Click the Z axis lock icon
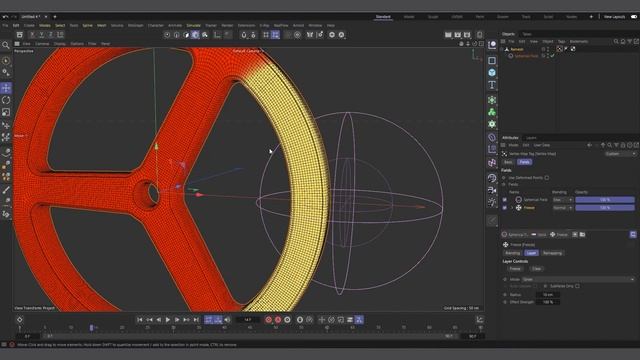The width and height of the screenshot is (640, 360). [51, 35]
